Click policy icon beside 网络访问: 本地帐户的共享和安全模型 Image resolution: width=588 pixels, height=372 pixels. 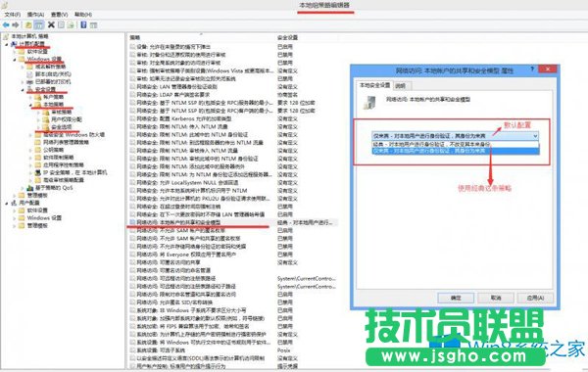point(132,222)
